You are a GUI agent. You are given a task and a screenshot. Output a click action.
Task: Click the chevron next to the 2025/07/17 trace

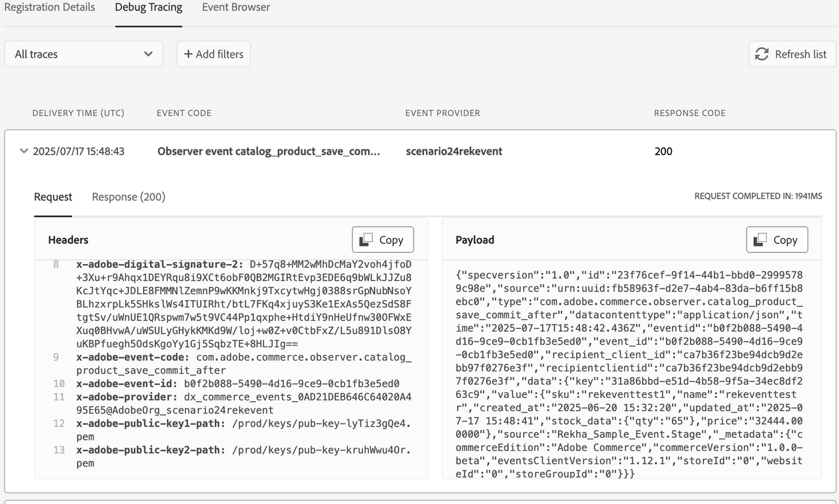coord(24,151)
